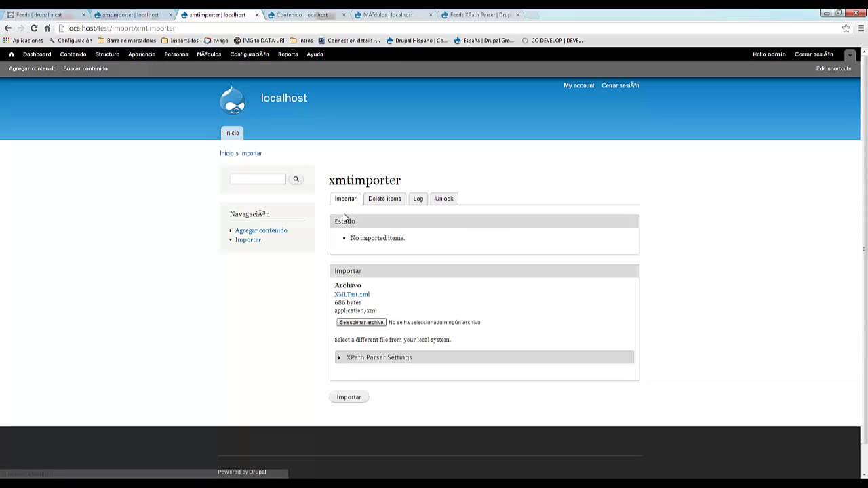Click the browser back arrow
This screenshot has width=868, height=488.
coord(7,28)
